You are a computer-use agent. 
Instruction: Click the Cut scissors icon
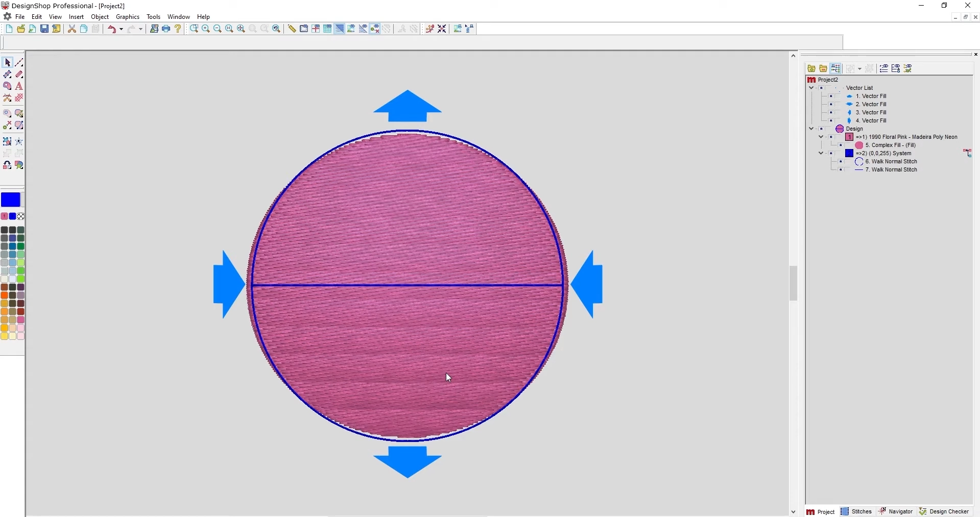click(72, 29)
